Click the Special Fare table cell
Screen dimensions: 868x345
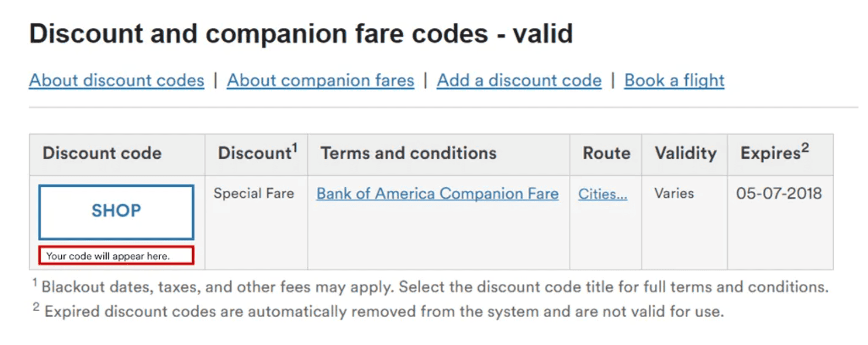[x=253, y=194]
